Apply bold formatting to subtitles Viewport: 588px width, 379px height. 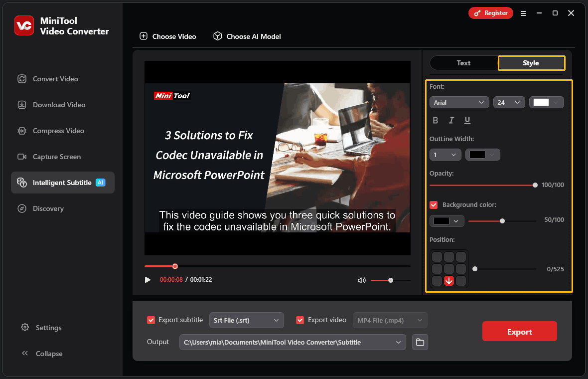(435, 120)
